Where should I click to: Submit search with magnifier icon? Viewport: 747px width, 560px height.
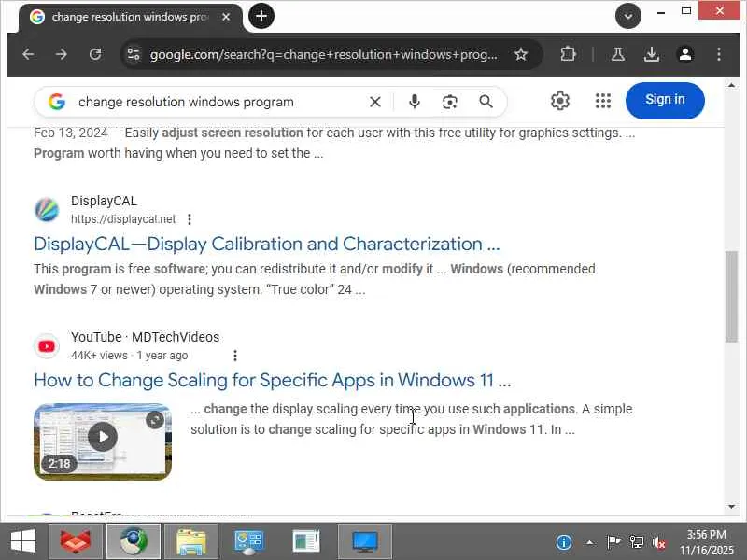486,102
